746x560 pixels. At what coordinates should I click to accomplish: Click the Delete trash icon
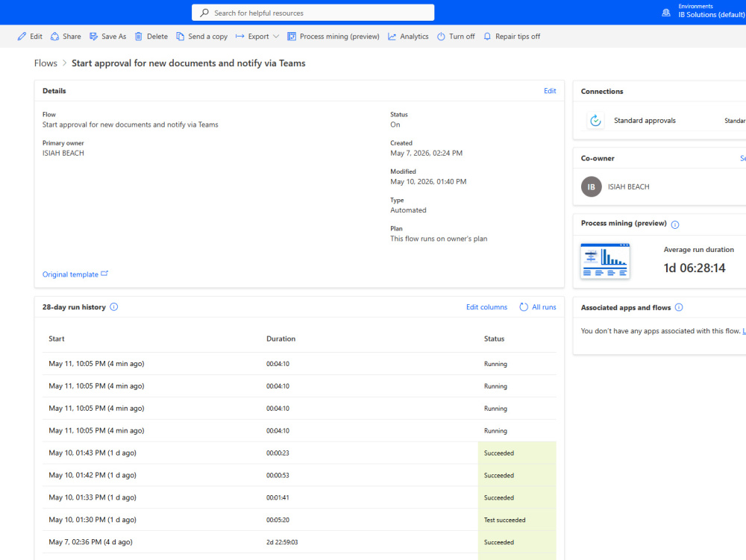(139, 37)
